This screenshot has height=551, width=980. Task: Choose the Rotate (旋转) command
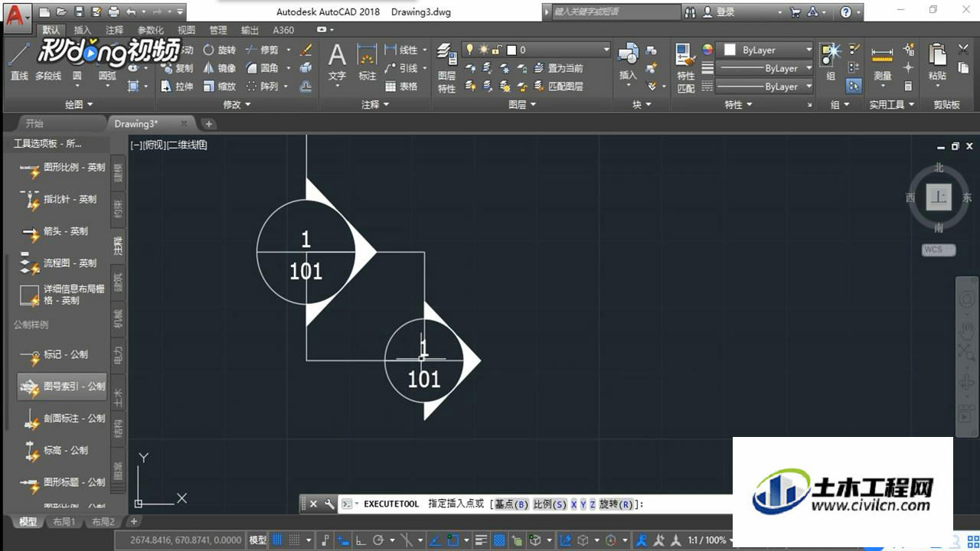point(220,50)
